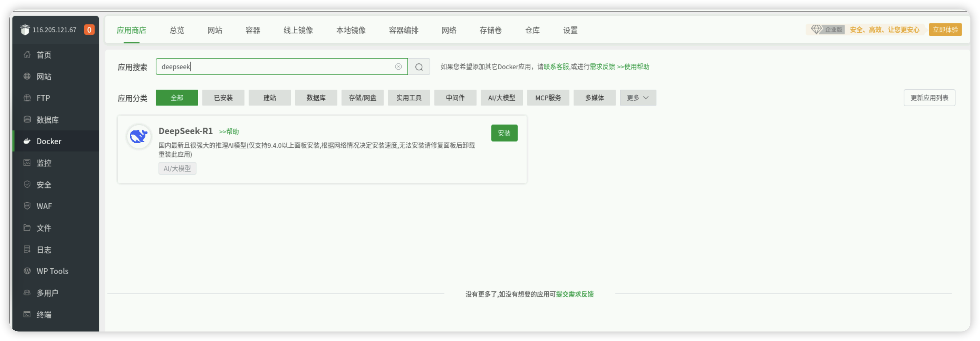Click the DeepSeek-R1 whale logo
The width and height of the screenshot is (980, 341).
click(138, 136)
